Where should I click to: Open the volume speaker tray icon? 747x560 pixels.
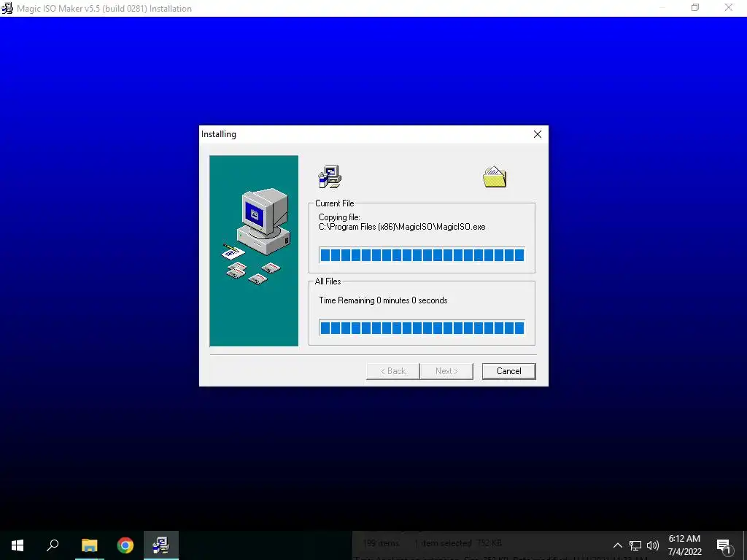point(653,545)
